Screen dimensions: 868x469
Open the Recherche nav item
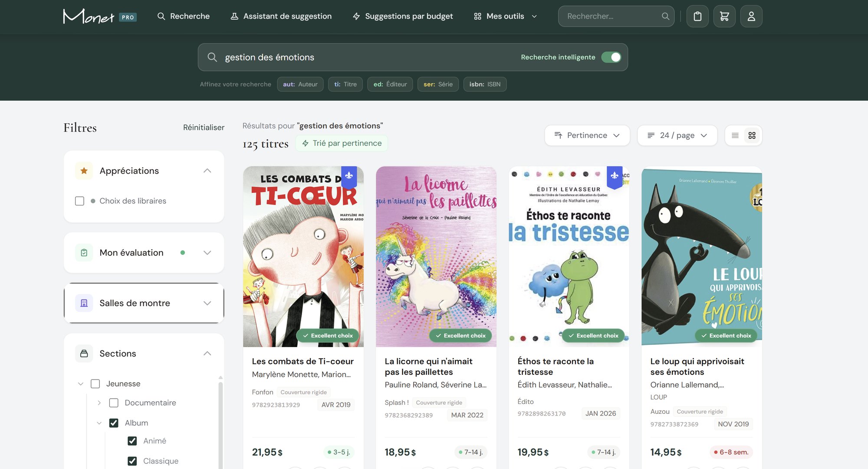[x=184, y=16]
